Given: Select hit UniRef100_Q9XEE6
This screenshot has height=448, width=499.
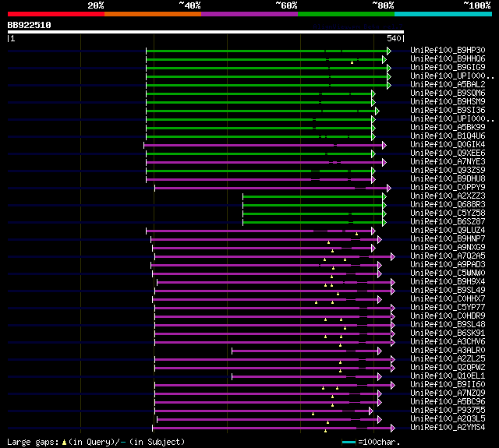Looking at the screenshot, I should (x=448, y=153).
